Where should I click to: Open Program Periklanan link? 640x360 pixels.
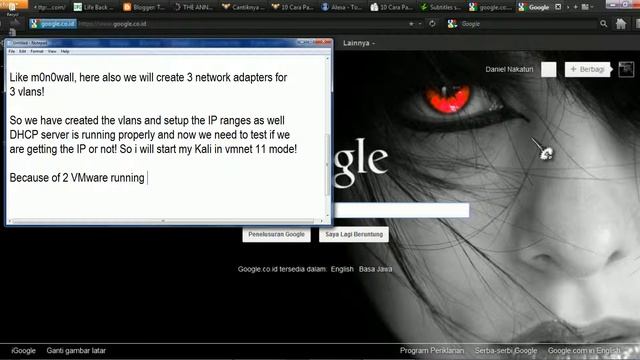pos(432,351)
